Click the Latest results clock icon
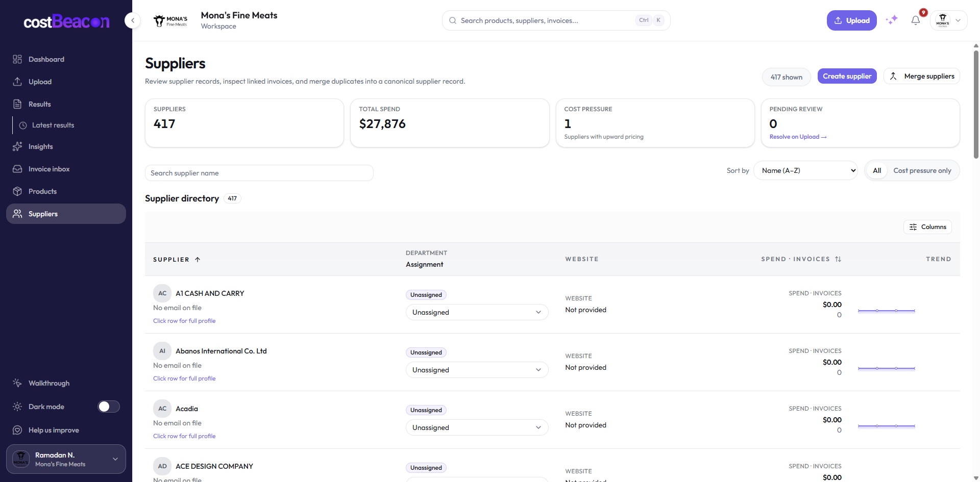This screenshot has width=980, height=482. 23,125
